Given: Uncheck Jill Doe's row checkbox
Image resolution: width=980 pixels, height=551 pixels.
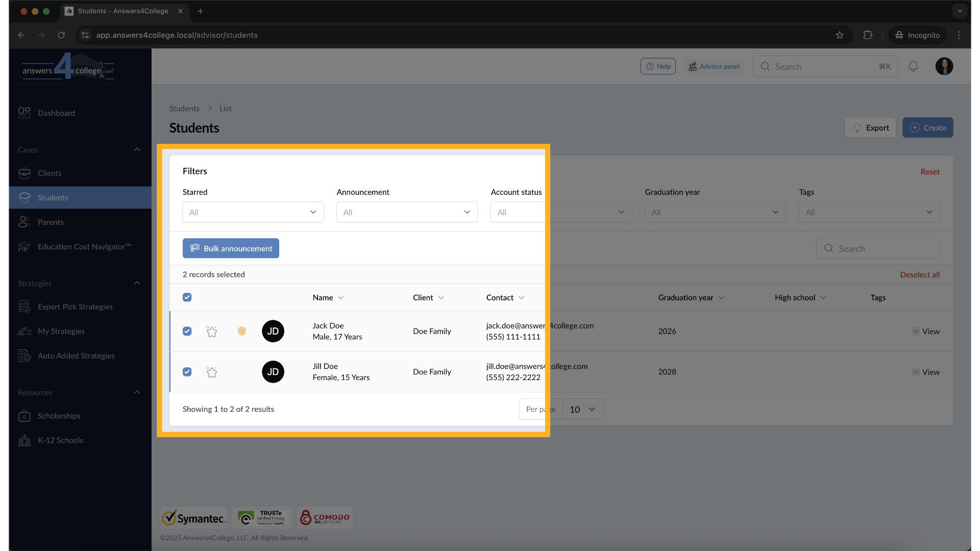Looking at the screenshot, I should click(x=187, y=372).
